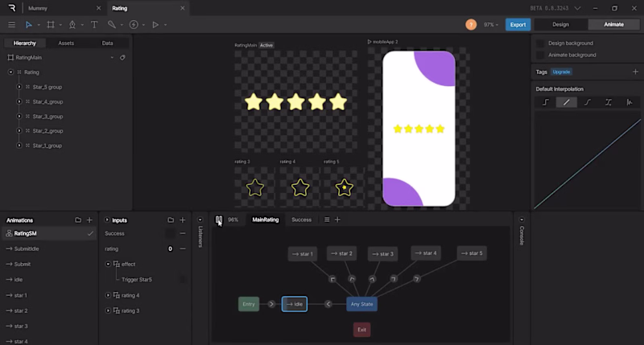Toggle Star_4_group solo circle

(x=19, y=102)
